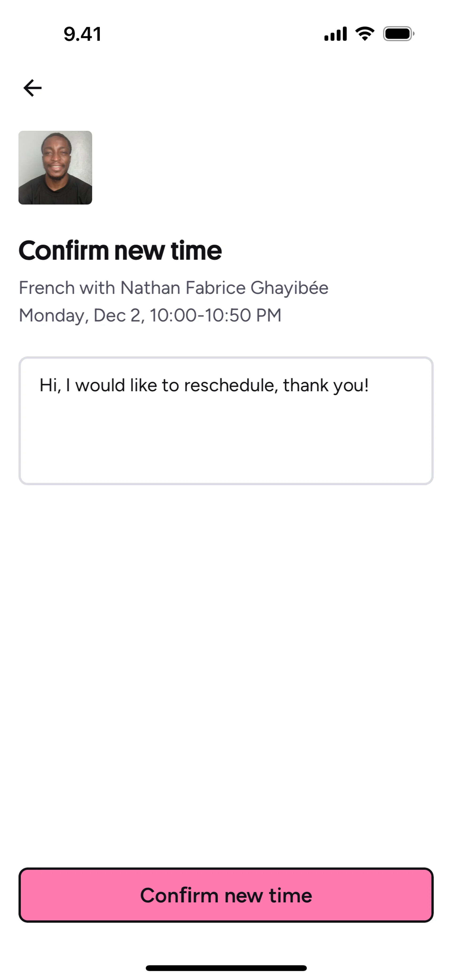Focus the reschedule message text box

(x=226, y=420)
